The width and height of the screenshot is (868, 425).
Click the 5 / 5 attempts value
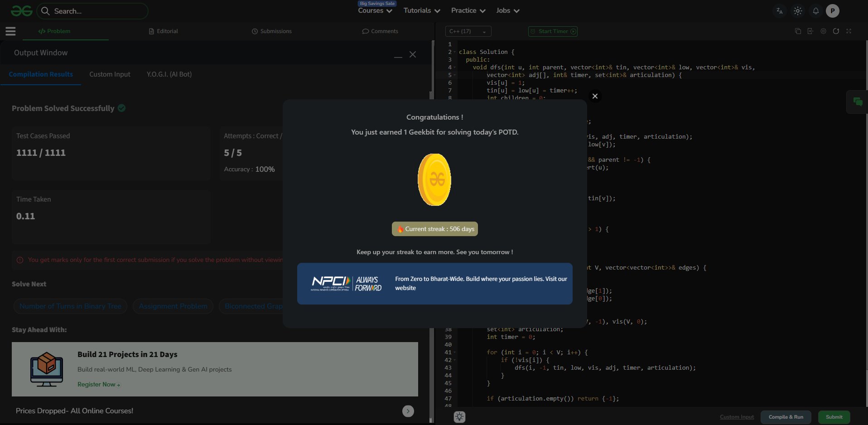point(233,153)
